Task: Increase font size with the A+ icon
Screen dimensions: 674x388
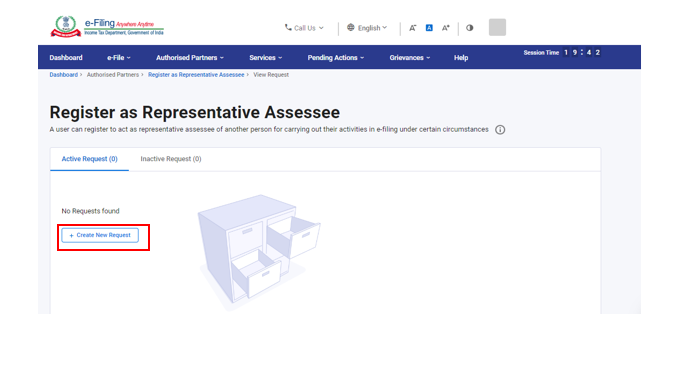Action: coord(446,28)
